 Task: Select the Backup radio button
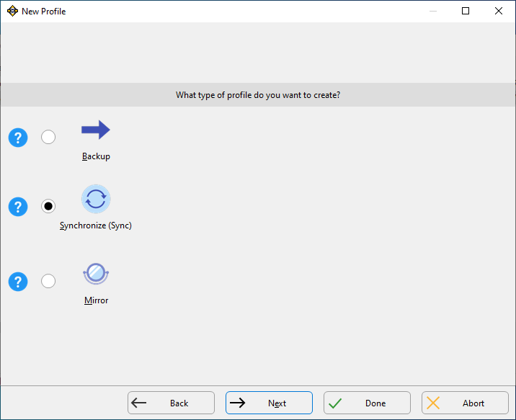click(x=48, y=137)
